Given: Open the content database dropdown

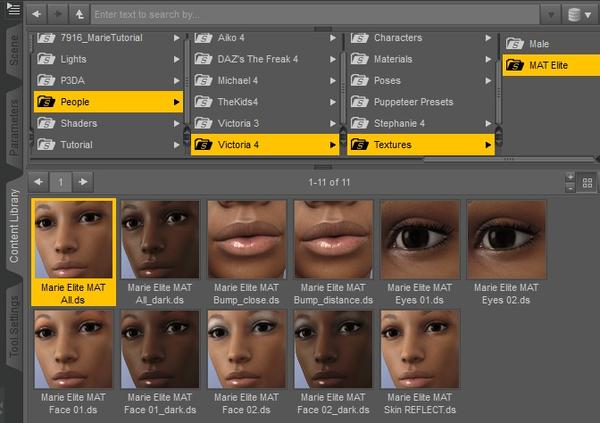Looking at the screenshot, I should coord(580,15).
